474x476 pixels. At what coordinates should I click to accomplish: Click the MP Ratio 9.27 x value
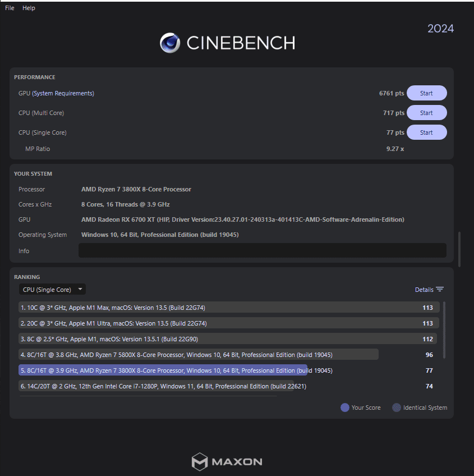pyautogui.click(x=395, y=149)
